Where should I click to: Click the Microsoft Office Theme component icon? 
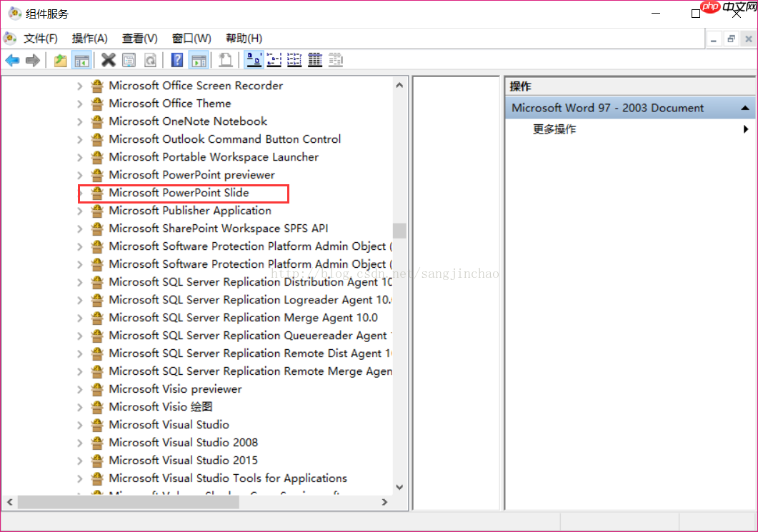click(x=97, y=104)
